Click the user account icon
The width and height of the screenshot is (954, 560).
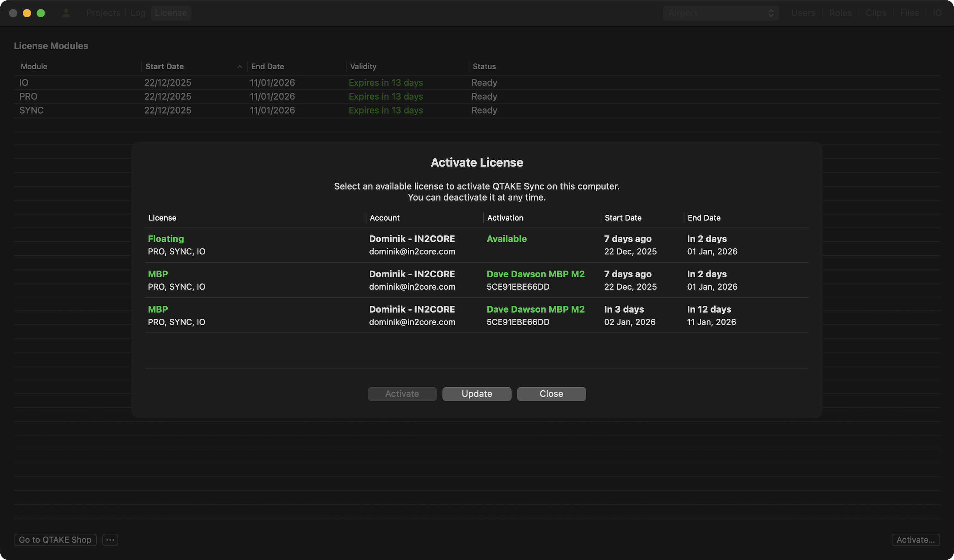click(66, 13)
